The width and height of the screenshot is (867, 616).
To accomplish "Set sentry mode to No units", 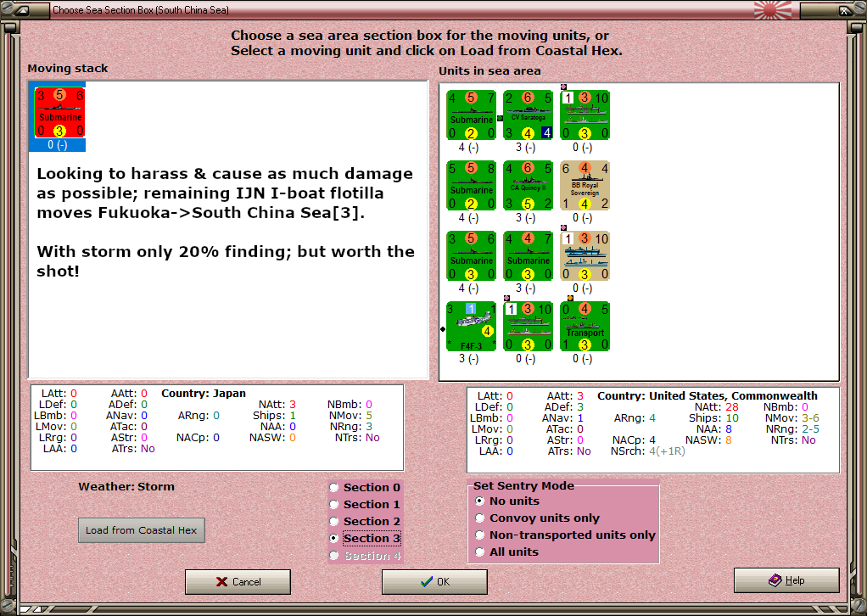I will (507, 501).
